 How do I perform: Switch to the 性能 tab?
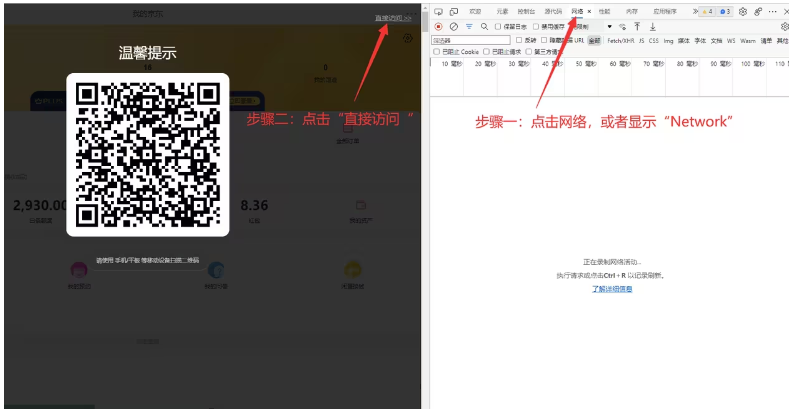[x=604, y=12]
